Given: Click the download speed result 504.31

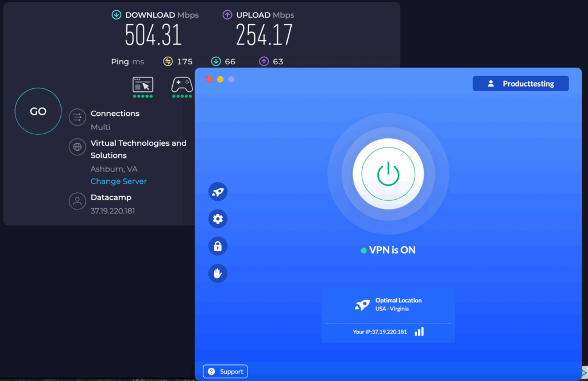Looking at the screenshot, I should (153, 36).
